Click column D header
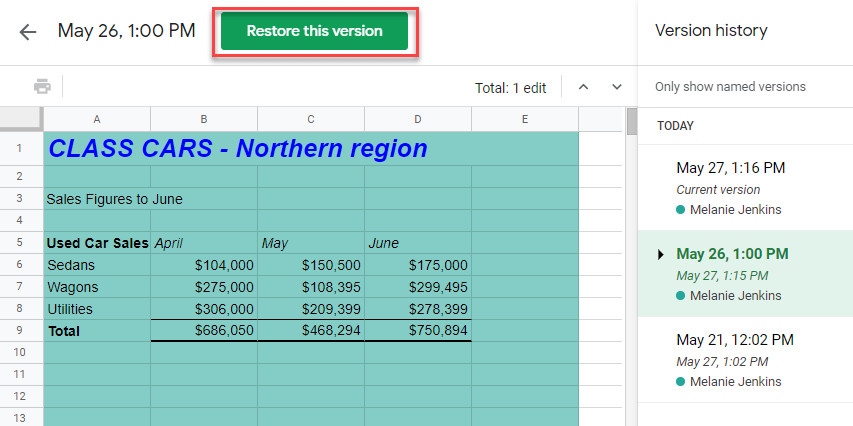 417,120
